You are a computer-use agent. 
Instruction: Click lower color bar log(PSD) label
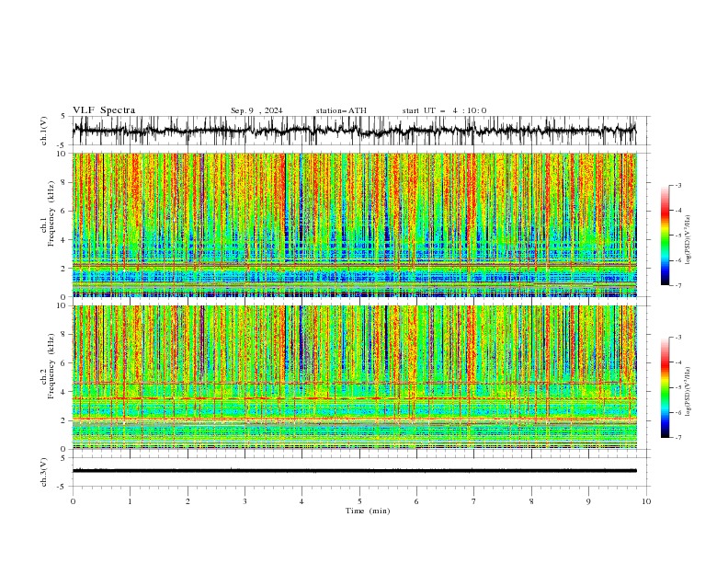coord(688,392)
